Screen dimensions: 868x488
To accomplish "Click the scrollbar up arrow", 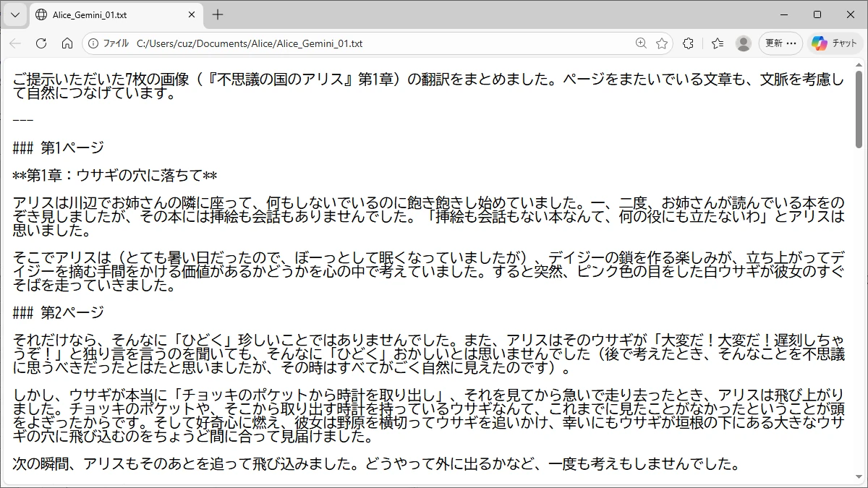I will (x=859, y=64).
